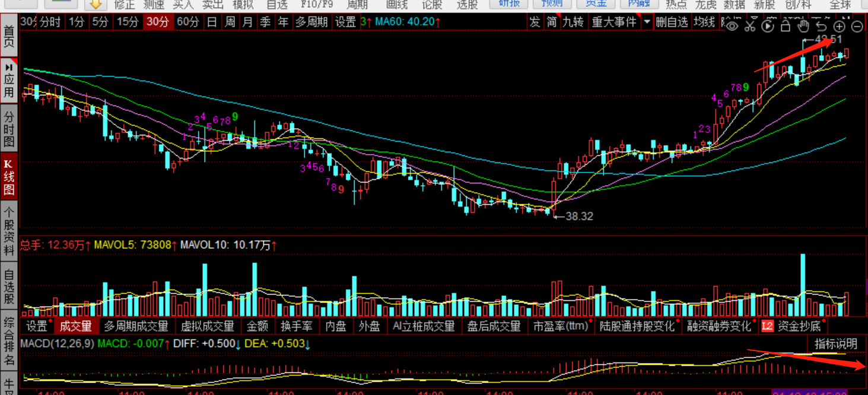Open the 指标说明 indicator description

(836, 344)
